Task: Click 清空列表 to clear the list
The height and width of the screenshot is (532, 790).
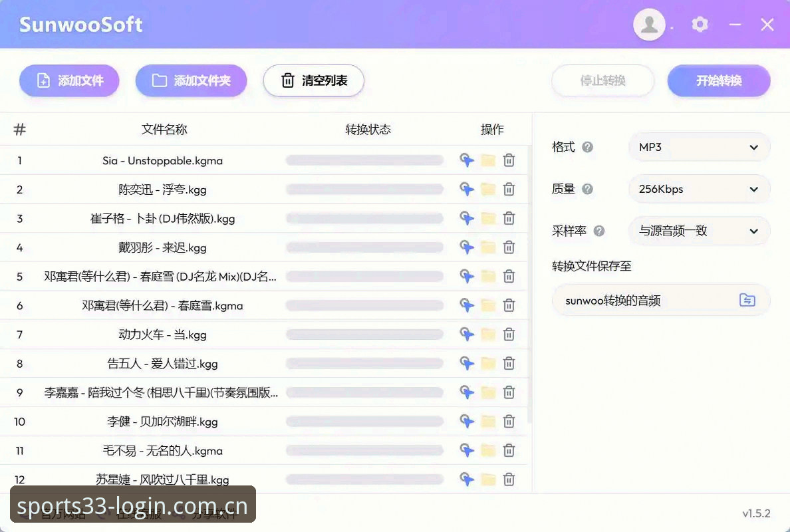Action: pyautogui.click(x=313, y=80)
